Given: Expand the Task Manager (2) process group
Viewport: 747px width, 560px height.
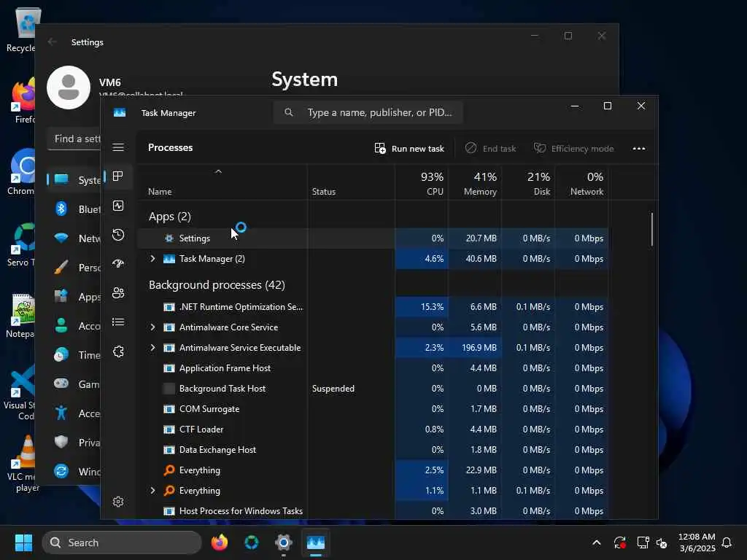Looking at the screenshot, I should pos(152,259).
